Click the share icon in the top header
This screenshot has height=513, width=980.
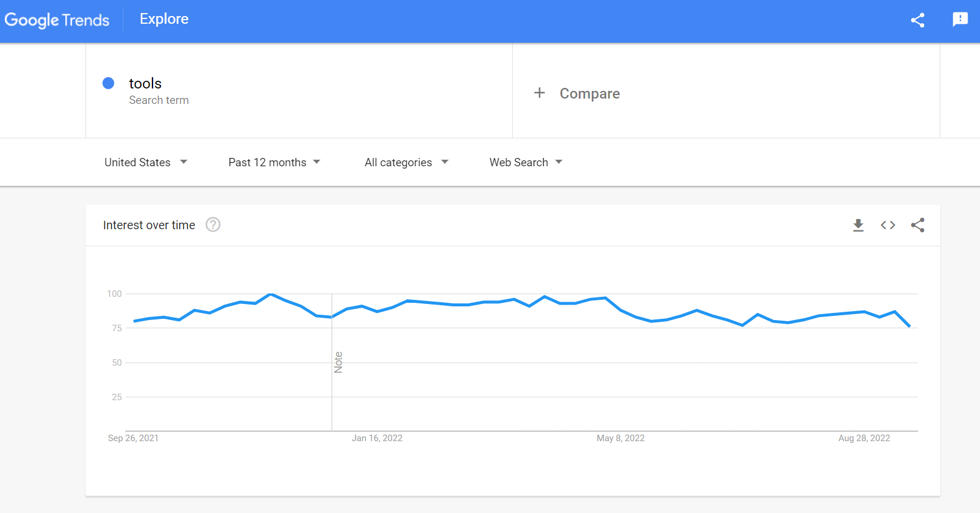point(918,20)
